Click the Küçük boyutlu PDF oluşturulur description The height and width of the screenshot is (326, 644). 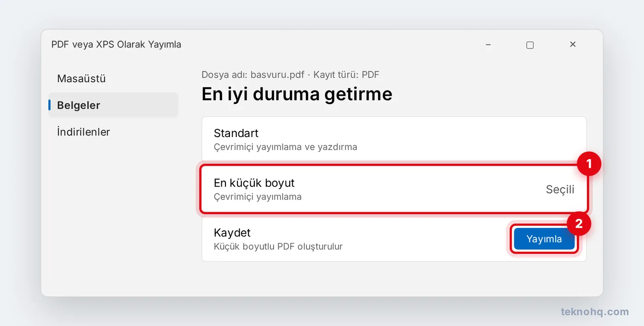tap(278, 246)
